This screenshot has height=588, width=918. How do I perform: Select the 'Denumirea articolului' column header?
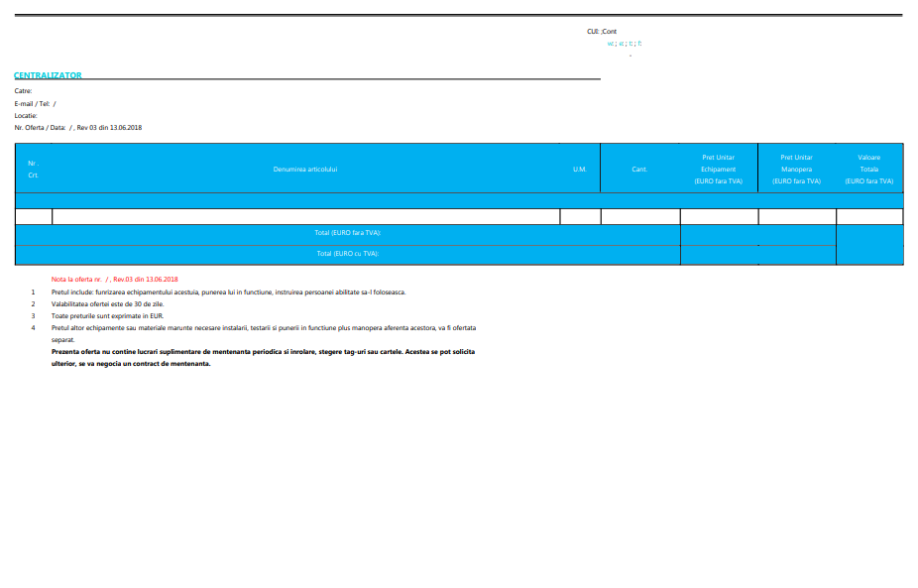(x=305, y=169)
